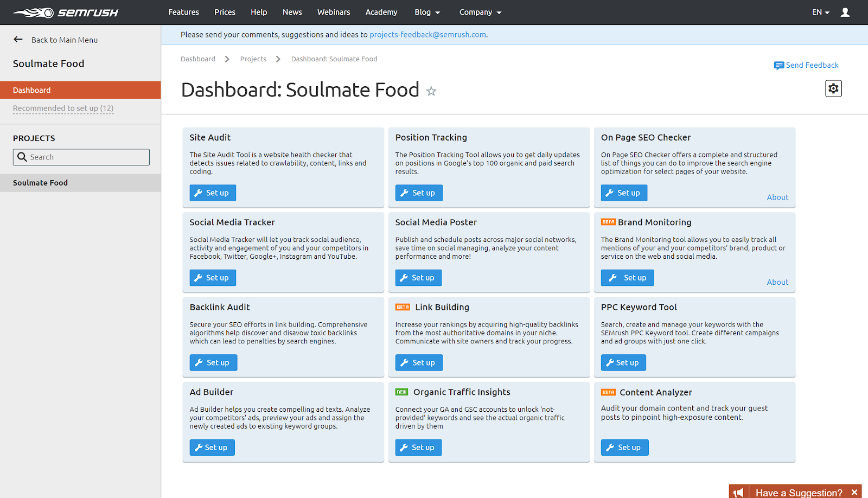868x498 pixels.
Task: Set up Link Building
Action: click(x=419, y=362)
